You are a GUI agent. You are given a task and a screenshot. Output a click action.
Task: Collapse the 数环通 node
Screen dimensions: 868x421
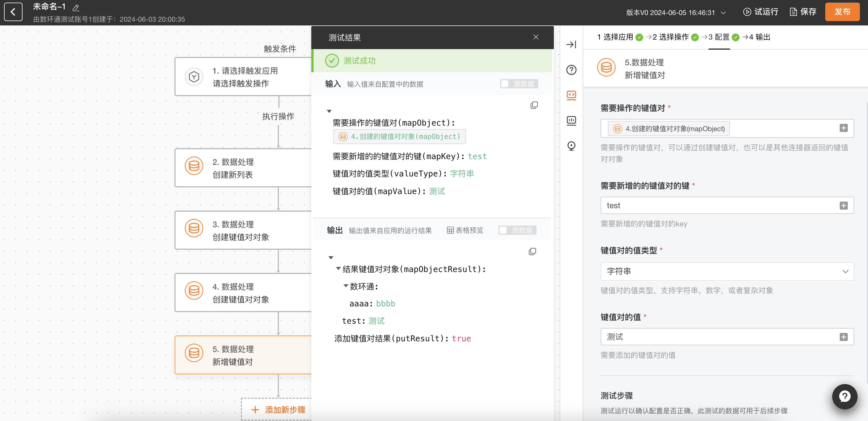(x=346, y=286)
